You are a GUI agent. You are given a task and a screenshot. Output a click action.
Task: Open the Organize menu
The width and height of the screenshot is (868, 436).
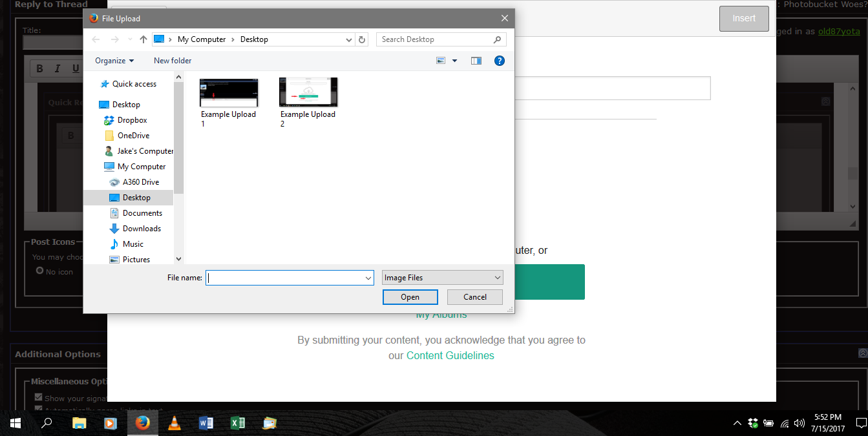click(x=114, y=61)
